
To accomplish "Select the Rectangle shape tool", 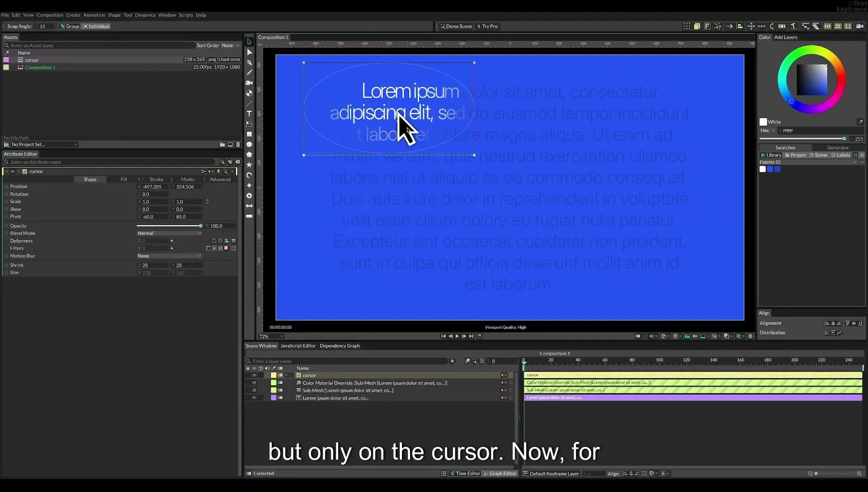I will [249, 134].
